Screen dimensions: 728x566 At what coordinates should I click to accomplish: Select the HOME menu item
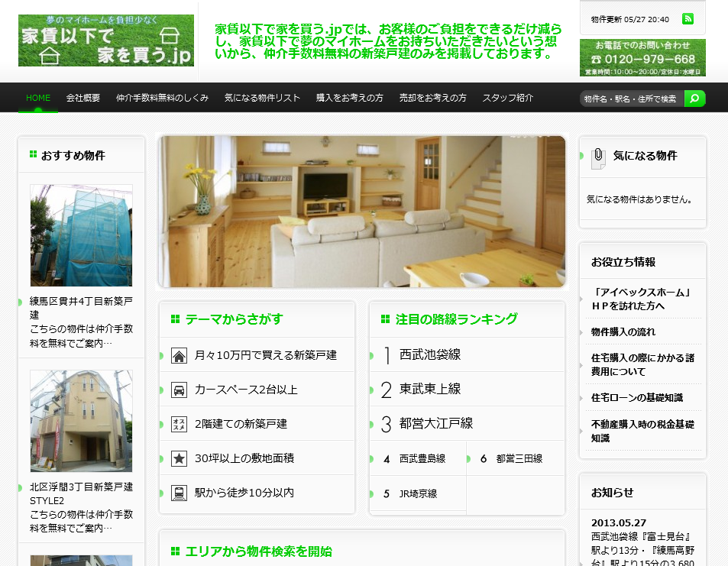pyautogui.click(x=38, y=98)
